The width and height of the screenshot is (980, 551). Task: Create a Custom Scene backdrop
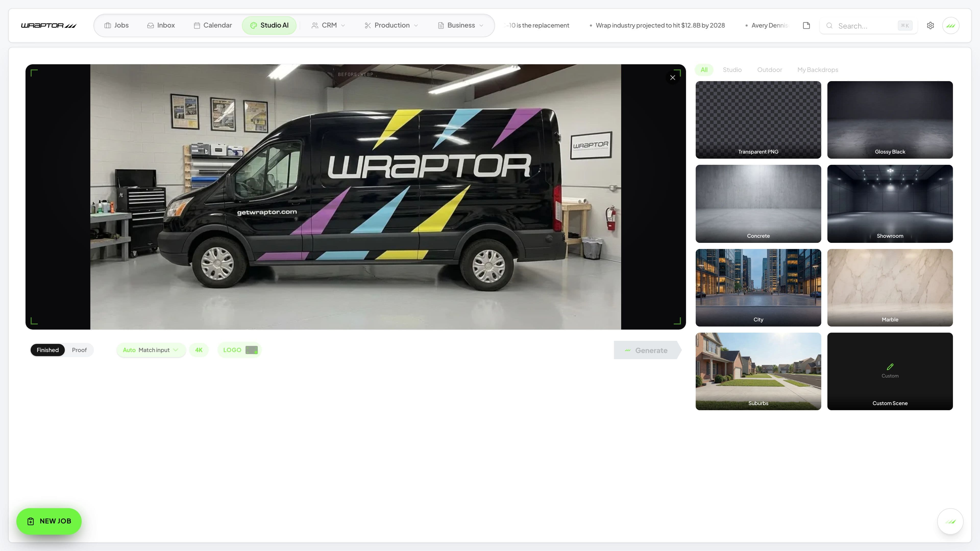point(890,371)
